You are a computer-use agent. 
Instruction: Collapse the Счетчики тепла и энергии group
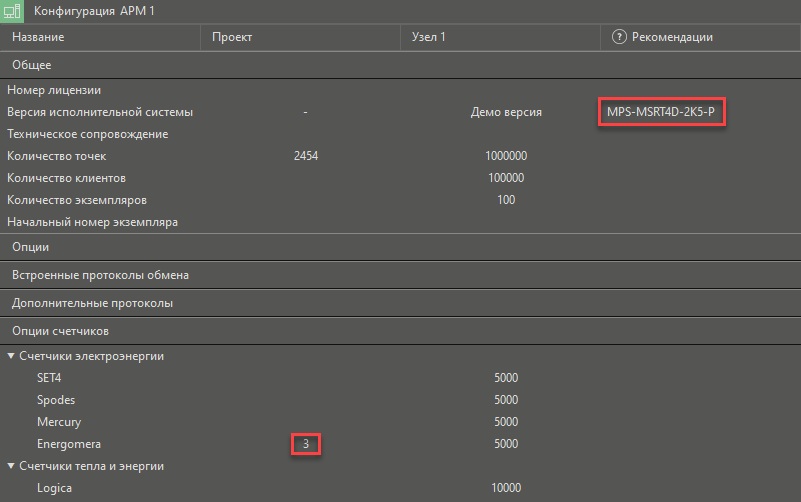pyautogui.click(x=11, y=466)
